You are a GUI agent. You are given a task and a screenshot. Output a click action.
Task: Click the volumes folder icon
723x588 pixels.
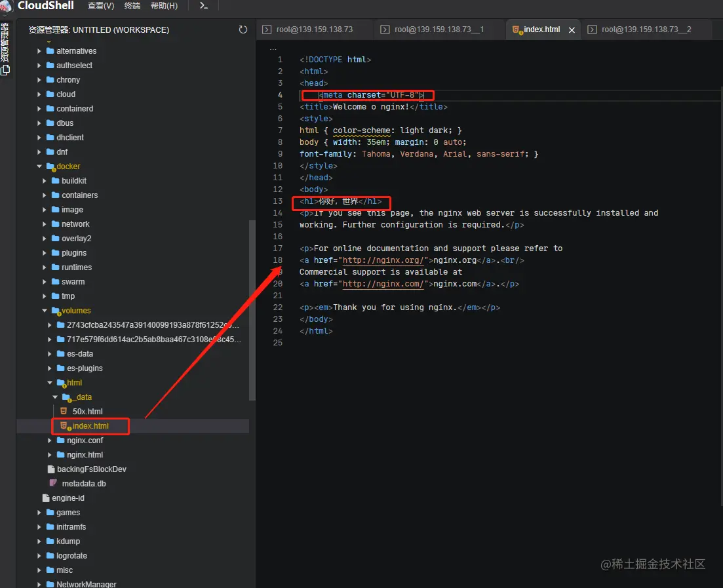[x=56, y=310]
